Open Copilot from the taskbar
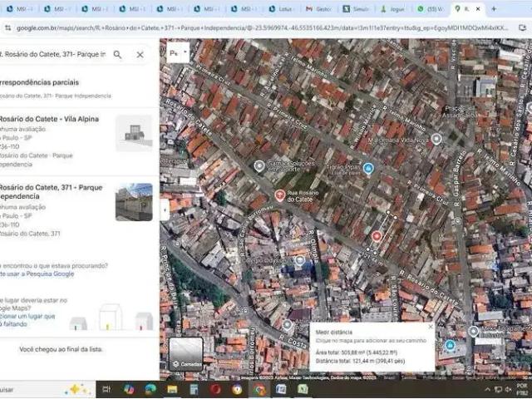 tap(129, 390)
